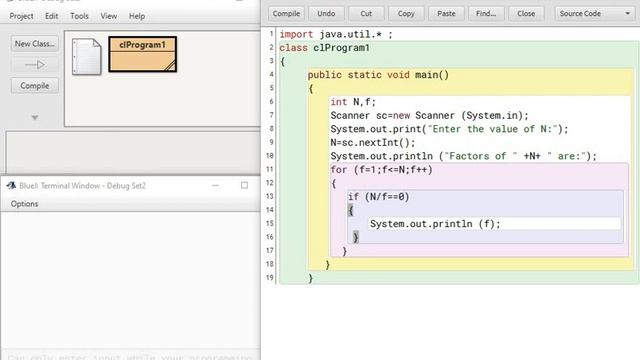
Task: Click inside the terminal output area
Action: pyautogui.click(x=130, y=280)
